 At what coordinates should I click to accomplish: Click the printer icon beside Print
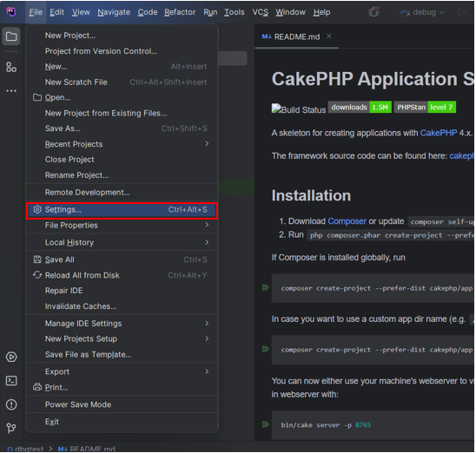37,387
